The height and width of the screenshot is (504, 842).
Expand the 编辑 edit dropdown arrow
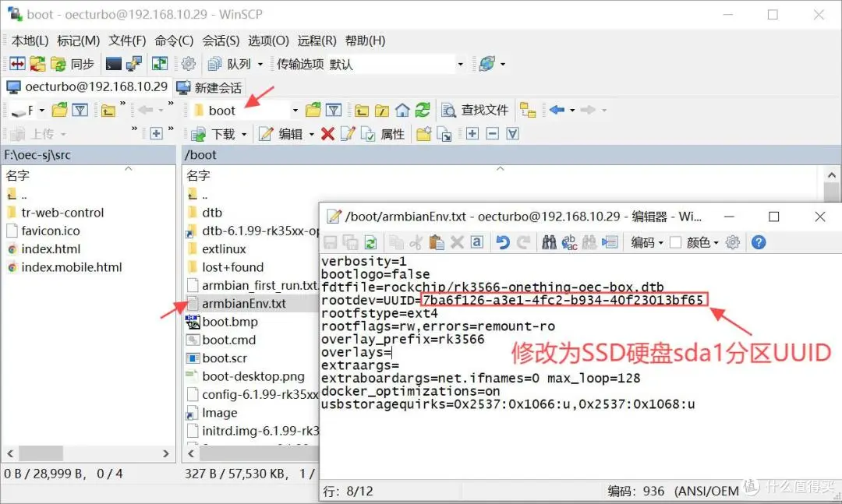click(311, 134)
